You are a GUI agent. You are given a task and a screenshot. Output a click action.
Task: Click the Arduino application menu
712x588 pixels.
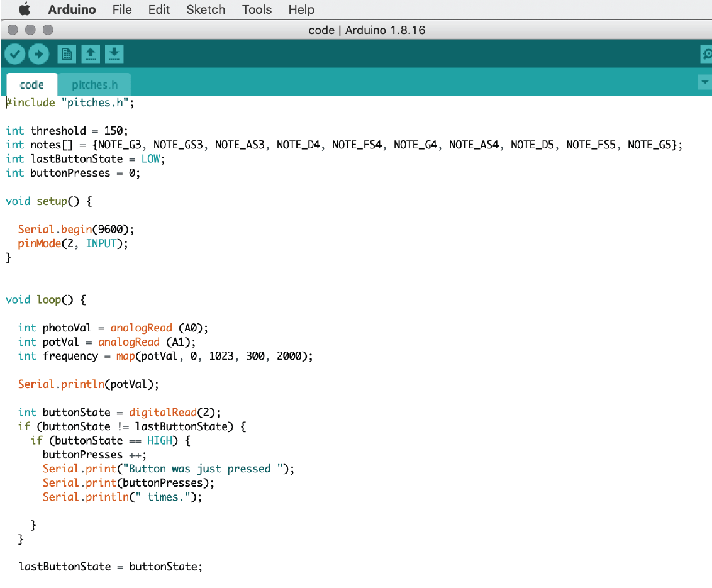tap(71, 9)
